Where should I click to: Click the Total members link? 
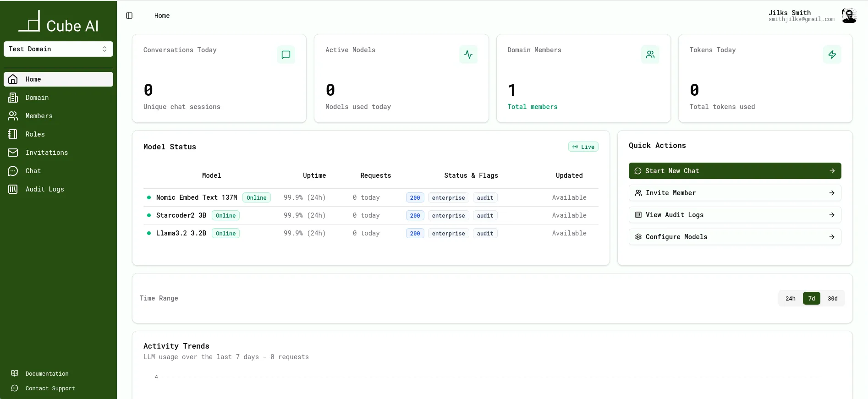click(x=532, y=107)
